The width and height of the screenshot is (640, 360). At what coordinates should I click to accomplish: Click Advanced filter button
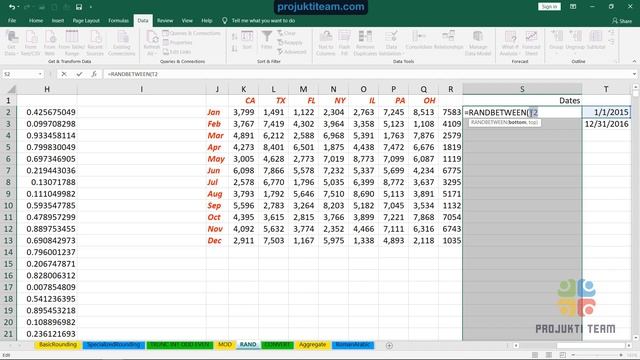[x=292, y=52]
